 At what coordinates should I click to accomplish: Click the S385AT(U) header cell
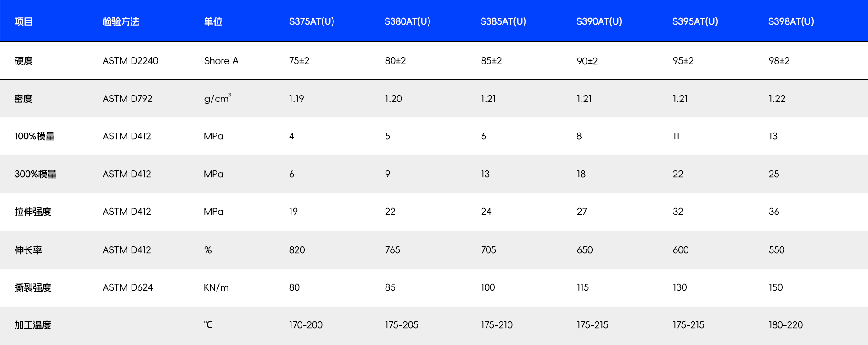[x=503, y=21]
